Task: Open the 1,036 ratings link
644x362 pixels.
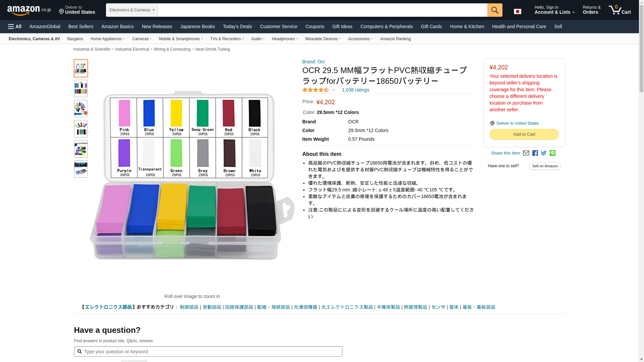Action: [x=355, y=90]
